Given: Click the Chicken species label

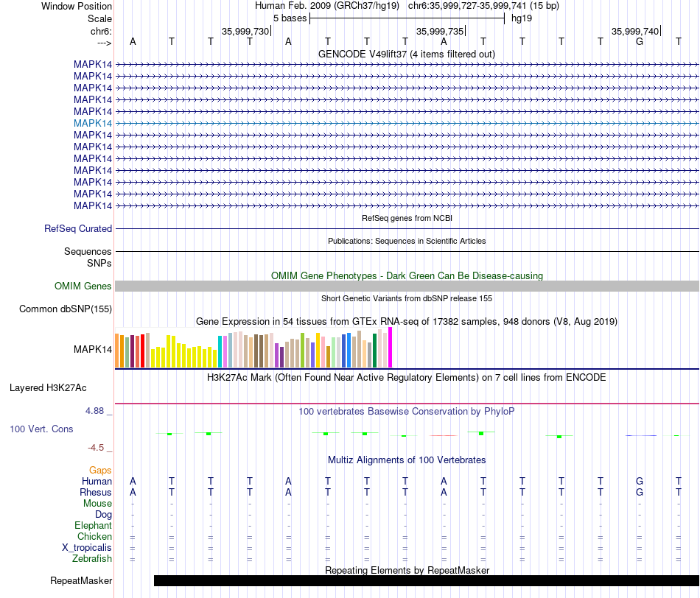Looking at the screenshot, I should tap(94, 536).
